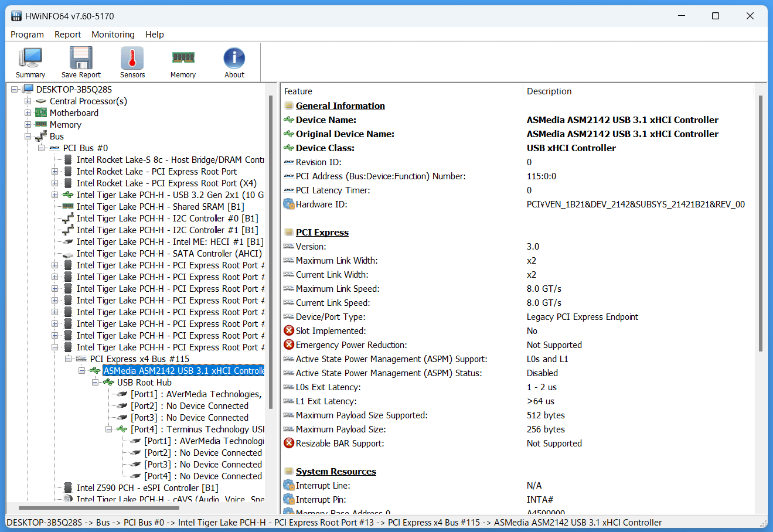The width and height of the screenshot is (773, 532).
Task: Click the System Resources section icon
Action: pyautogui.click(x=289, y=471)
